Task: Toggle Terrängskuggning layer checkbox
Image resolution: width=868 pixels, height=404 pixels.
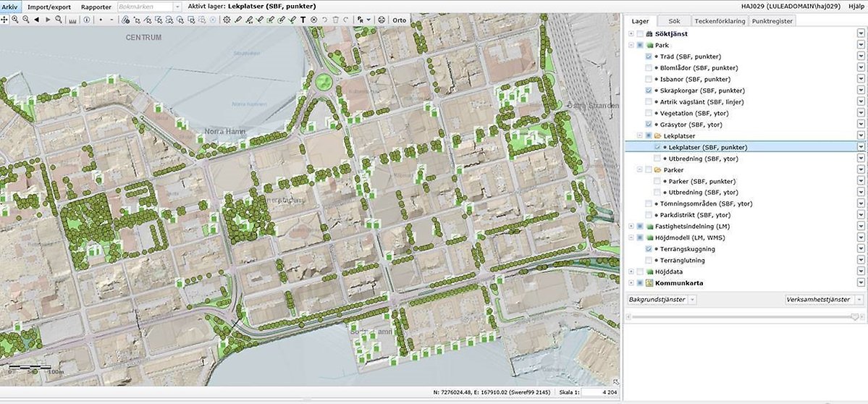Action: [648, 249]
